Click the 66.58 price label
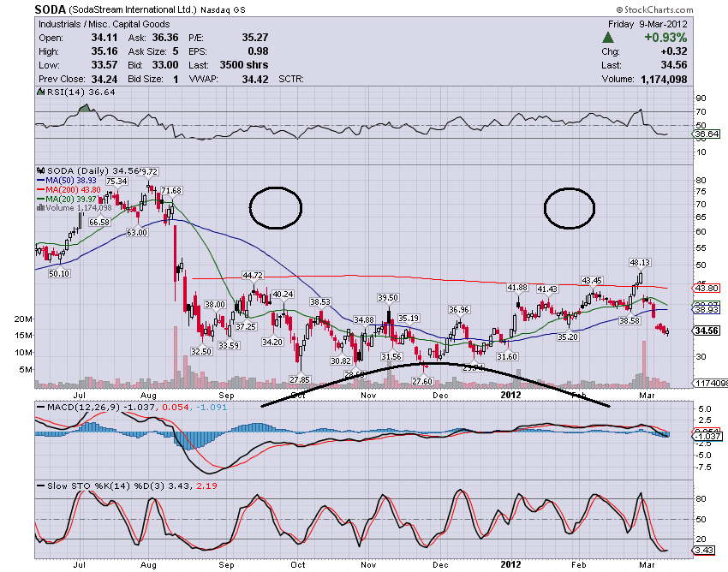The width and height of the screenshot is (728, 572). [99, 222]
